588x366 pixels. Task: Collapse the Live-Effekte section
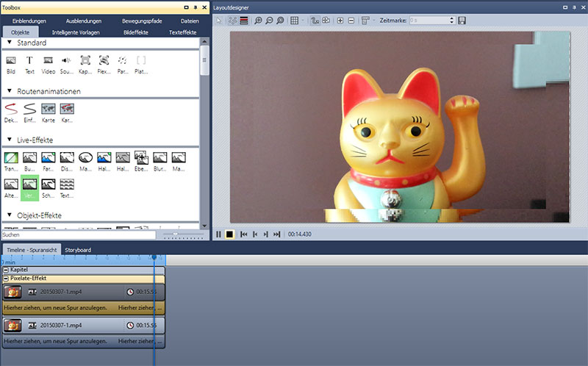[10, 140]
